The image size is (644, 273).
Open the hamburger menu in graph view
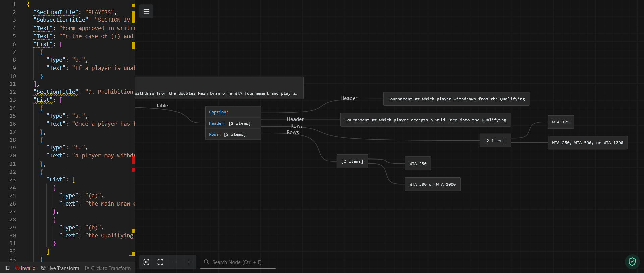point(146,11)
